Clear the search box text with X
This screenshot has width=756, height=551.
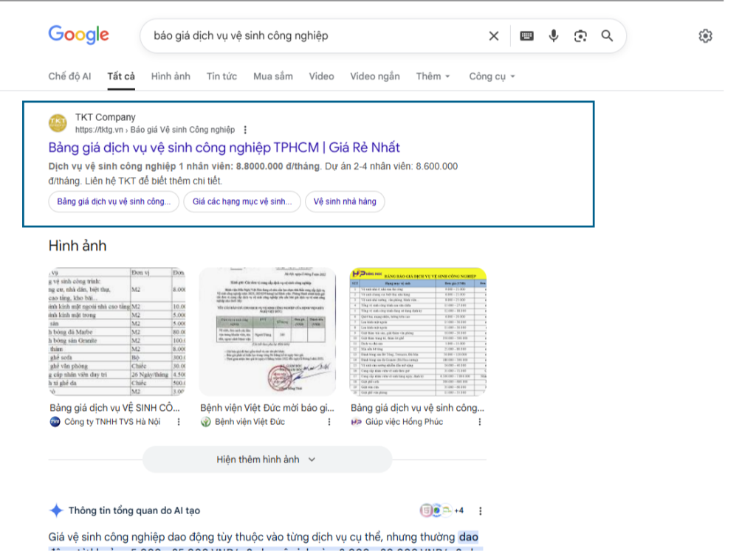coord(494,36)
